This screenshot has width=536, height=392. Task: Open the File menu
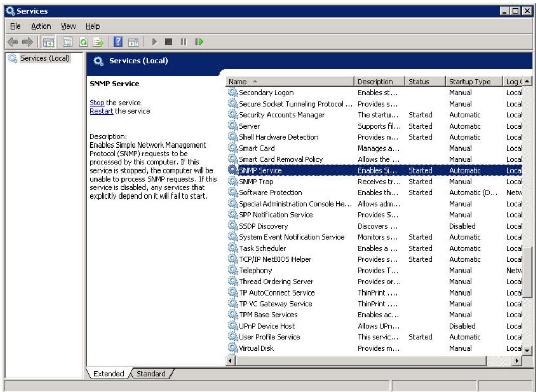click(x=15, y=27)
